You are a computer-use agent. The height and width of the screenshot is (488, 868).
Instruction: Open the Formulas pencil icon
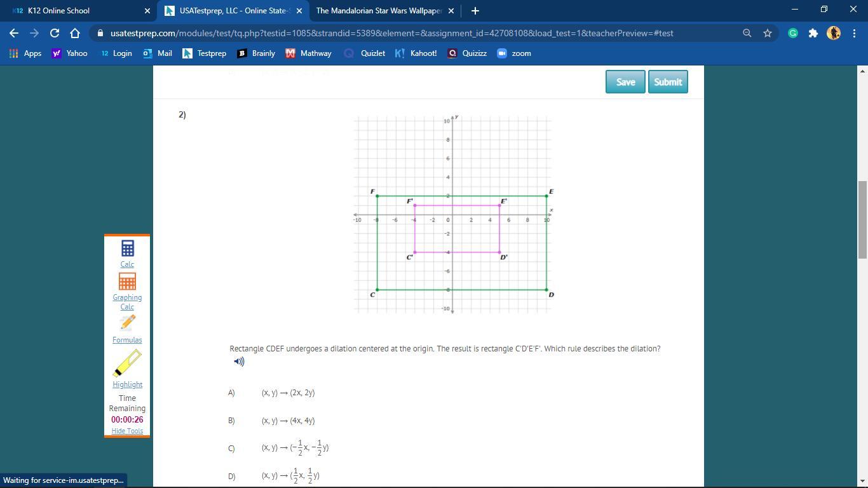(127, 323)
